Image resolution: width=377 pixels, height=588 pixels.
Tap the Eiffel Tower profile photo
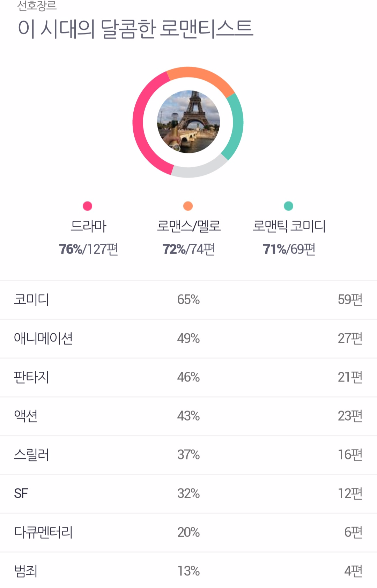188,122
